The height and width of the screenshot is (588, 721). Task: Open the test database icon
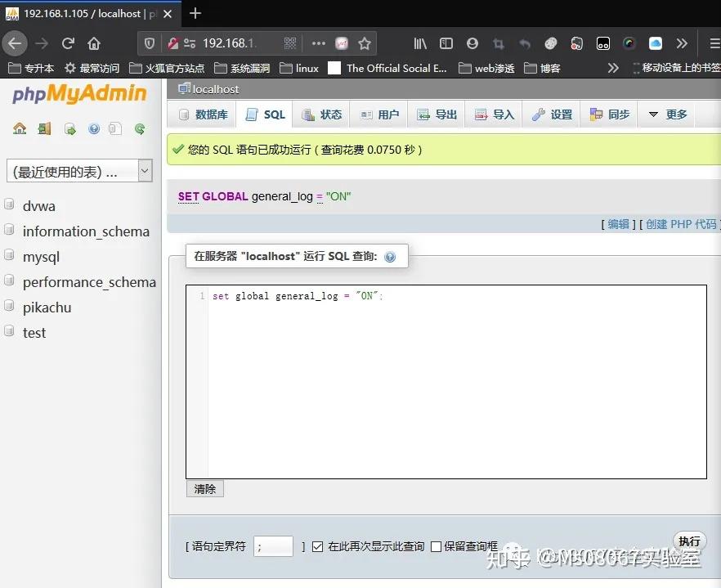point(9,331)
